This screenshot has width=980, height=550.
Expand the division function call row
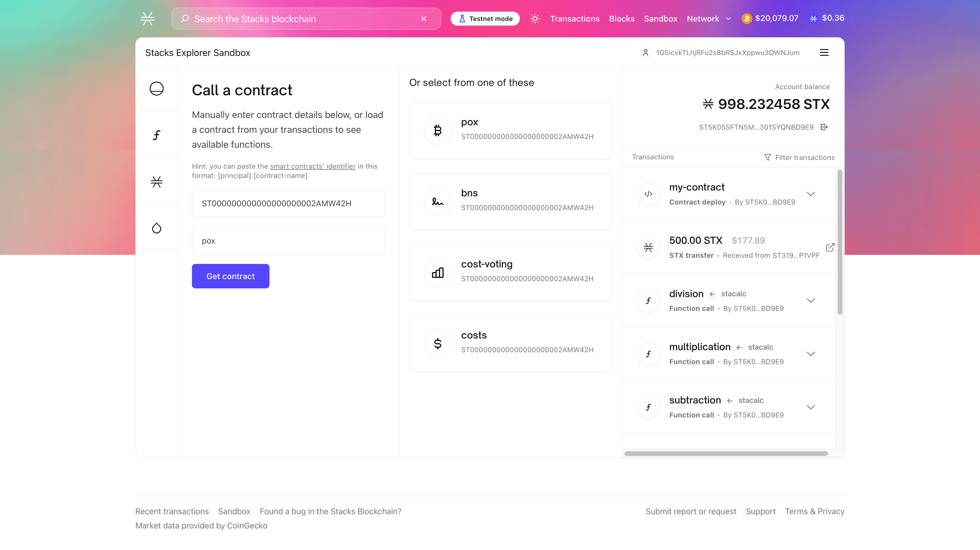coord(811,301)
